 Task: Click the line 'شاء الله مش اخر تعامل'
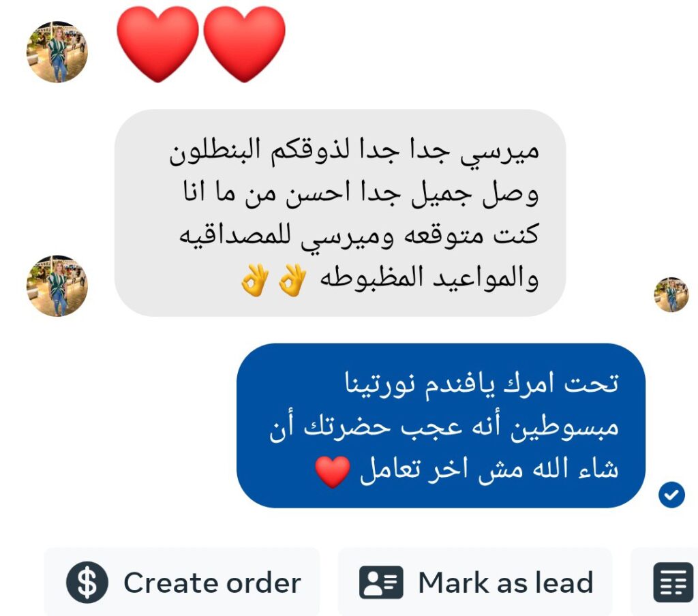(489, 469)
